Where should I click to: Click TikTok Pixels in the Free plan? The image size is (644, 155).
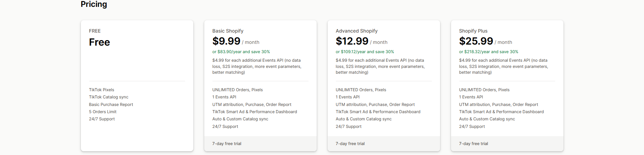click(101, 90)
